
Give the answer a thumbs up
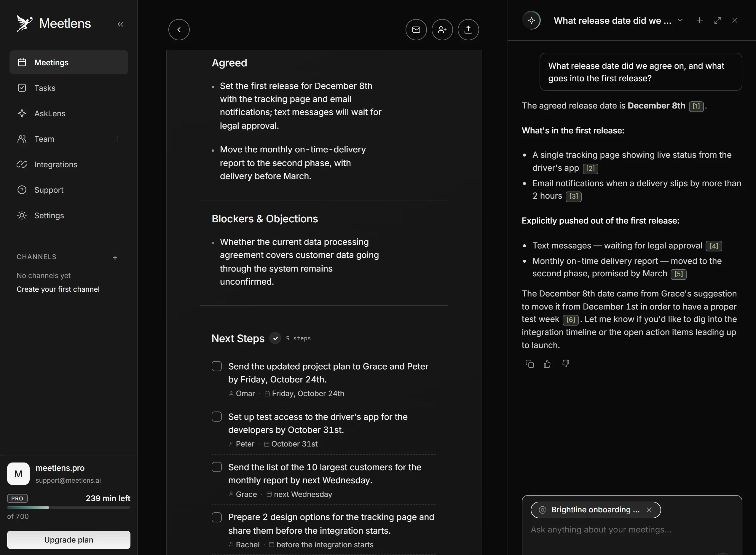pyautogui.click(x=548, y=364)
